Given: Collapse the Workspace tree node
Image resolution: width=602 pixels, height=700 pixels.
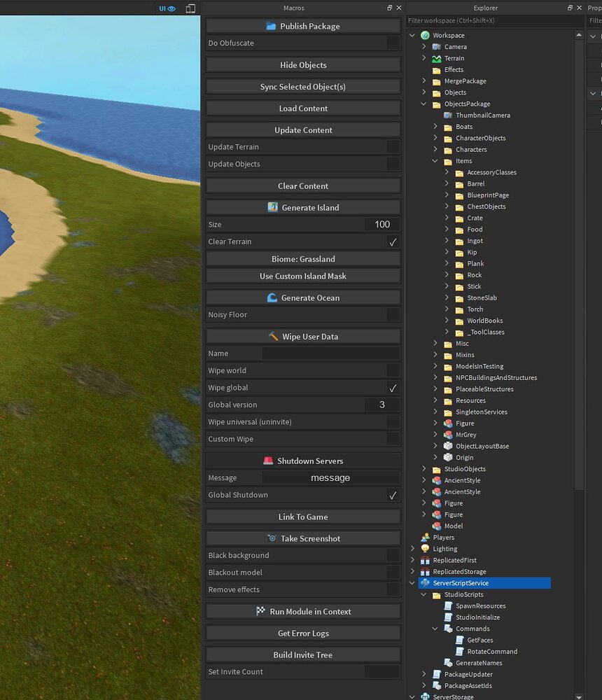Looking at the screenshot, I should tap(412, 35).
